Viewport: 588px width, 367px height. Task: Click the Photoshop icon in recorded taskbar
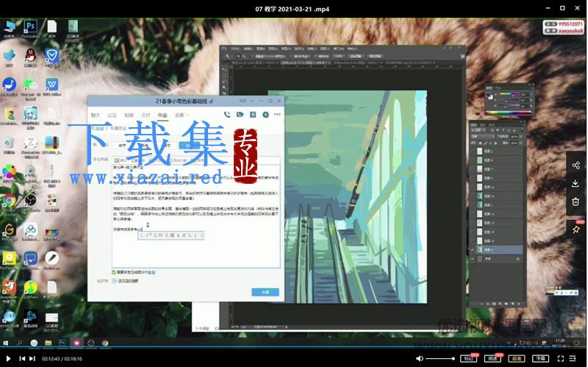click(62, 343)
